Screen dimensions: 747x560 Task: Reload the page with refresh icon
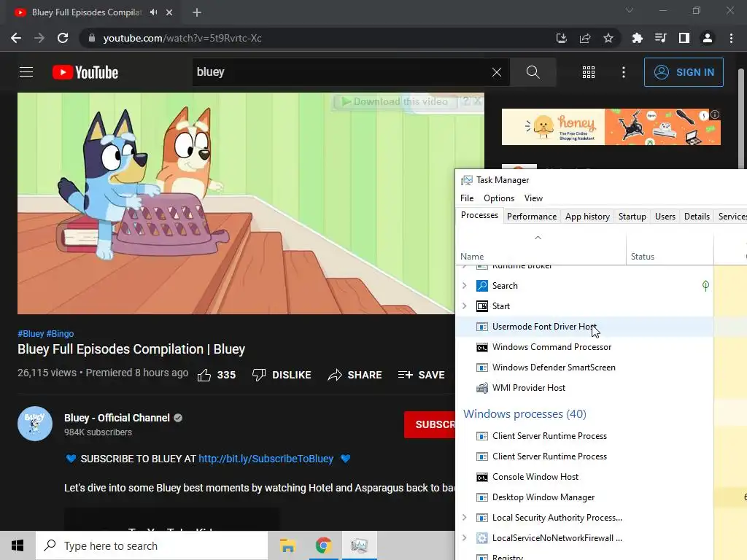pos(63,38)
